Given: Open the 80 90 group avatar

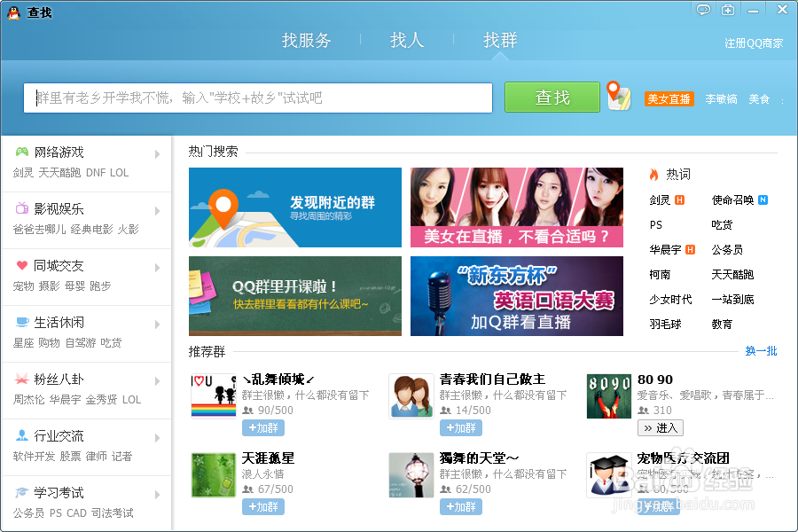Looking at the screenshot, I should coord(608,396).
